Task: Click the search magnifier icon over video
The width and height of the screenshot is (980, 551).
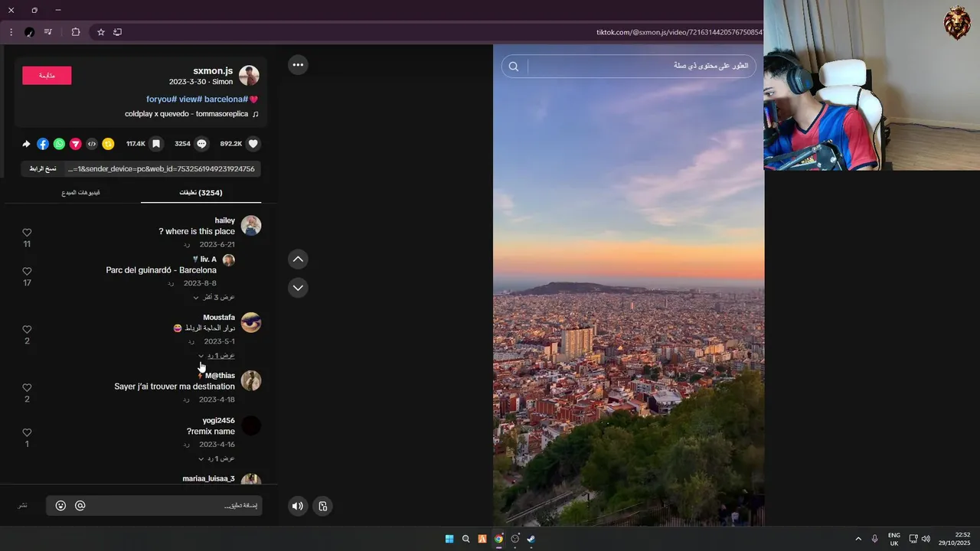Action: tap(514, 67)
